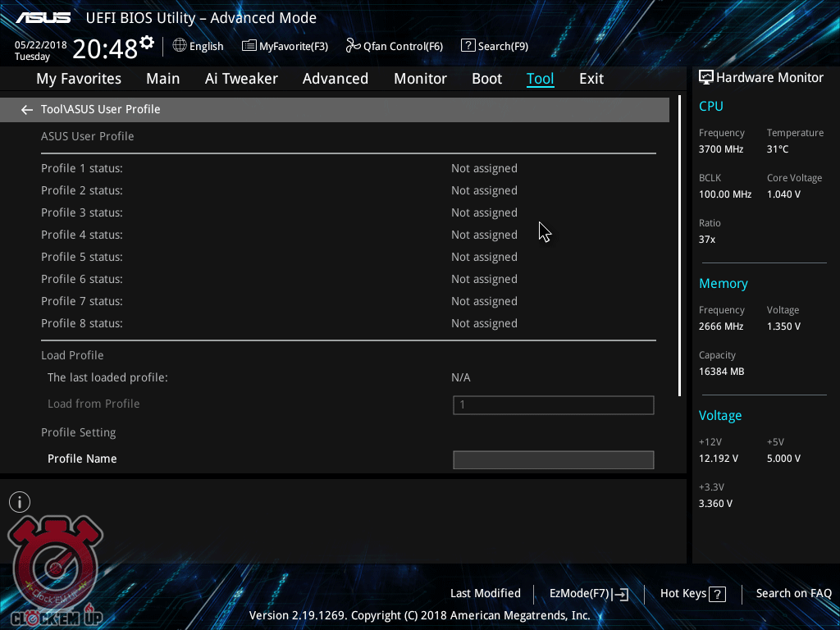Click the vertical scrollbar of profile list

click(679, 246)
